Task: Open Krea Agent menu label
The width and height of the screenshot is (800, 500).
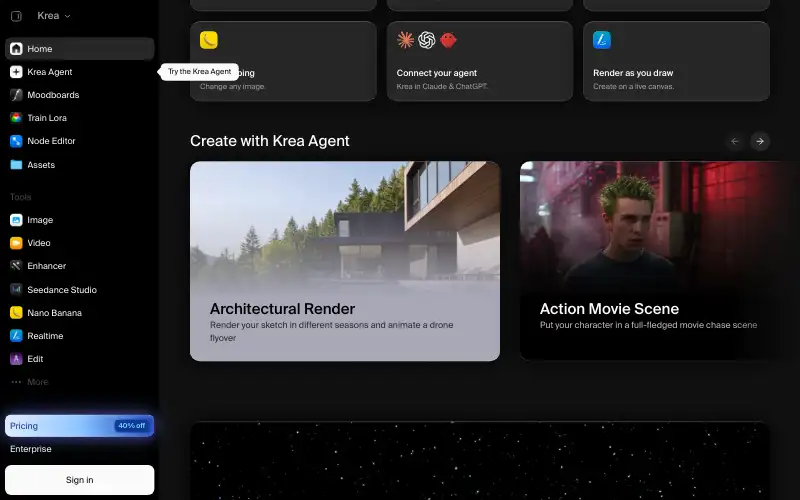Action: click(x=49, y=72)
